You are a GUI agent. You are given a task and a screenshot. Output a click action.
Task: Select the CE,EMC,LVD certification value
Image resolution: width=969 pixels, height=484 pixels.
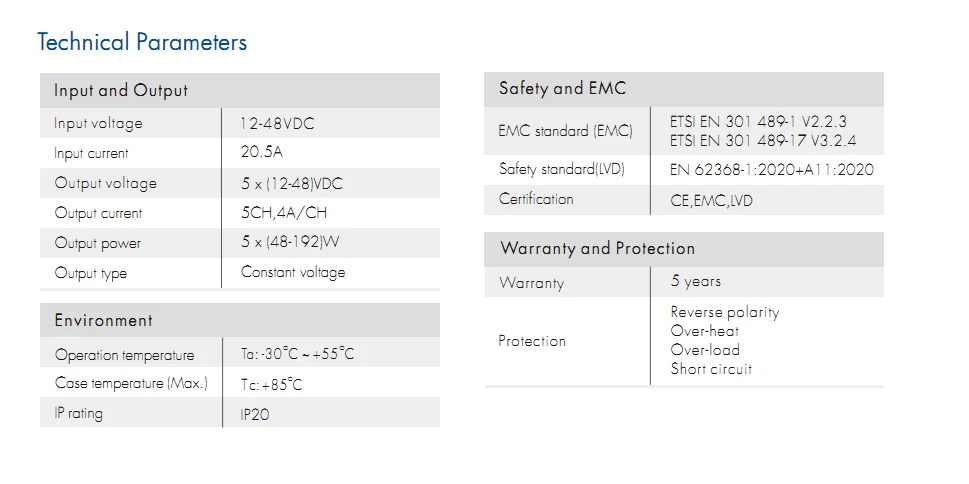711,200
